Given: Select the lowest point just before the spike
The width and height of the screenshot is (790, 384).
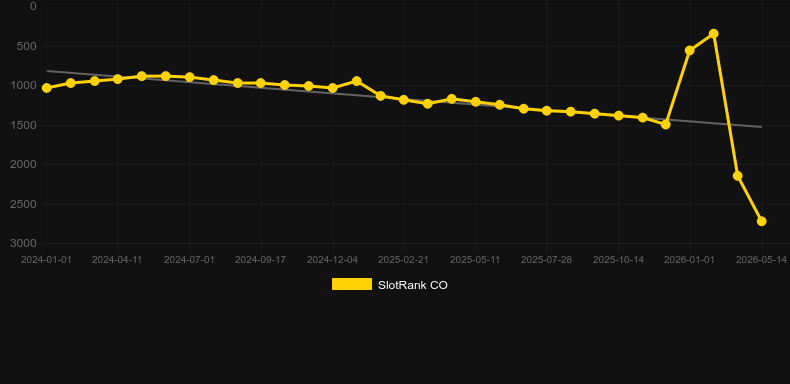Looking at the screenshot, I should pos(666,124).
